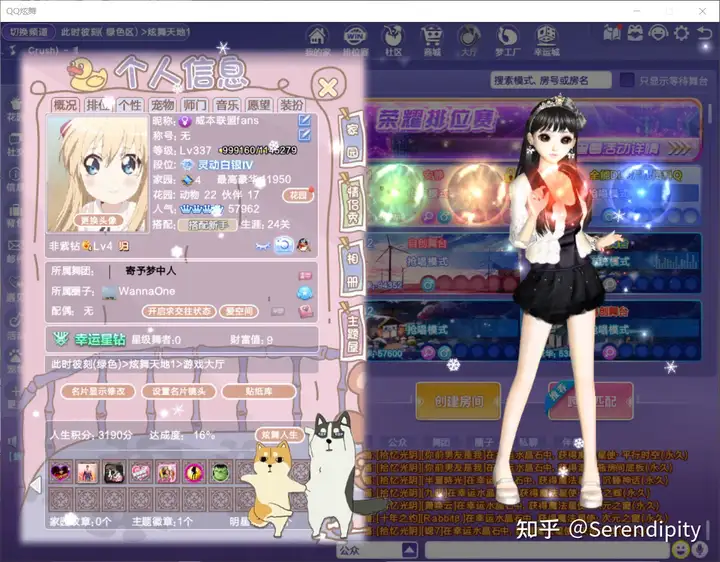Toggle the microphone icon beside chat input
This screenshot has width=720, height=562.
point(700,549)
